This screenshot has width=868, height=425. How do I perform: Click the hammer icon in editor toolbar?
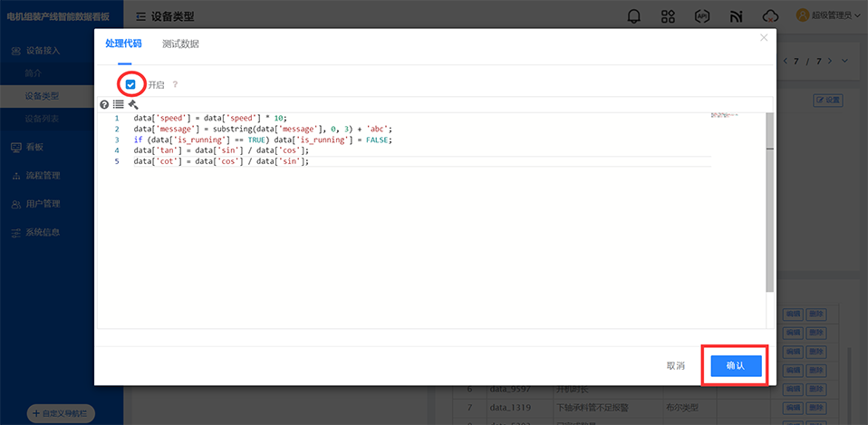tap(132, 104)
